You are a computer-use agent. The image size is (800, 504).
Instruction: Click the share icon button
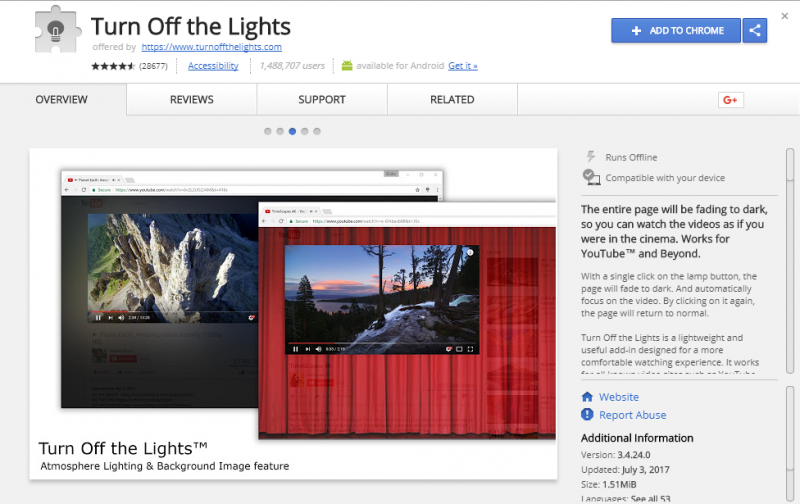(x=755, y=31)
